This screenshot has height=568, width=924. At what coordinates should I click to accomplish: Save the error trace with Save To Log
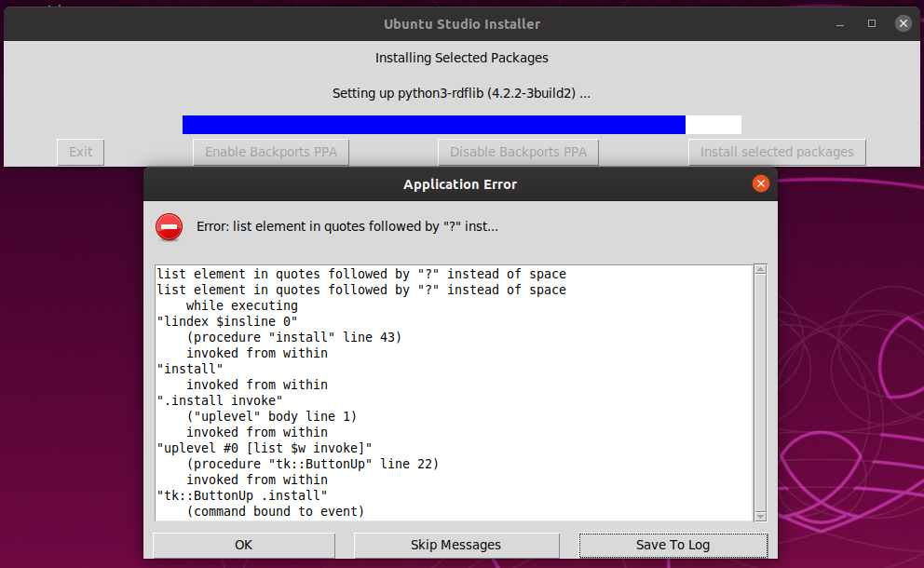673,545
